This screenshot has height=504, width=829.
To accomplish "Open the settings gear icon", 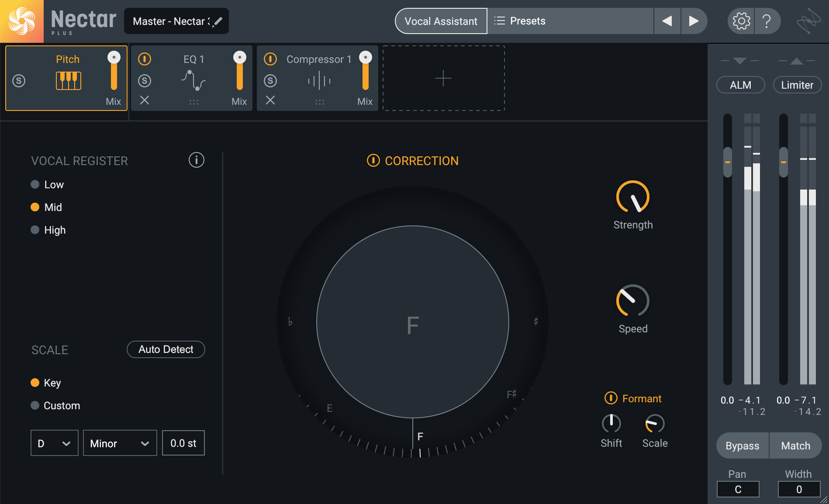I will 741,21.
